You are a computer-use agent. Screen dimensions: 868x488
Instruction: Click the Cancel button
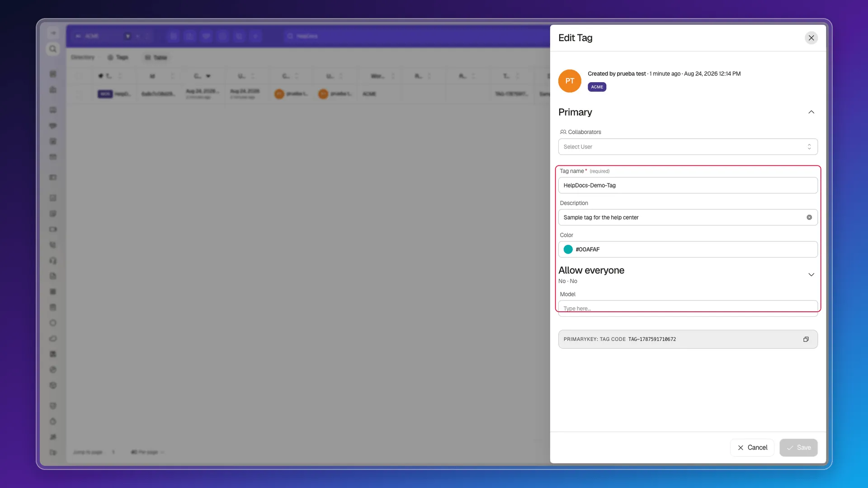tap(752, 447)
